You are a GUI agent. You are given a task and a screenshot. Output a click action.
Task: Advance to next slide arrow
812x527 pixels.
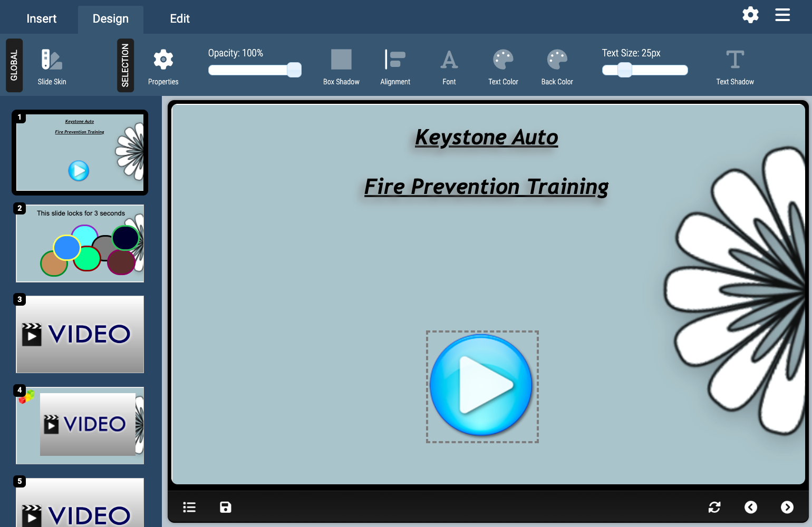click(x=787, y=507)
